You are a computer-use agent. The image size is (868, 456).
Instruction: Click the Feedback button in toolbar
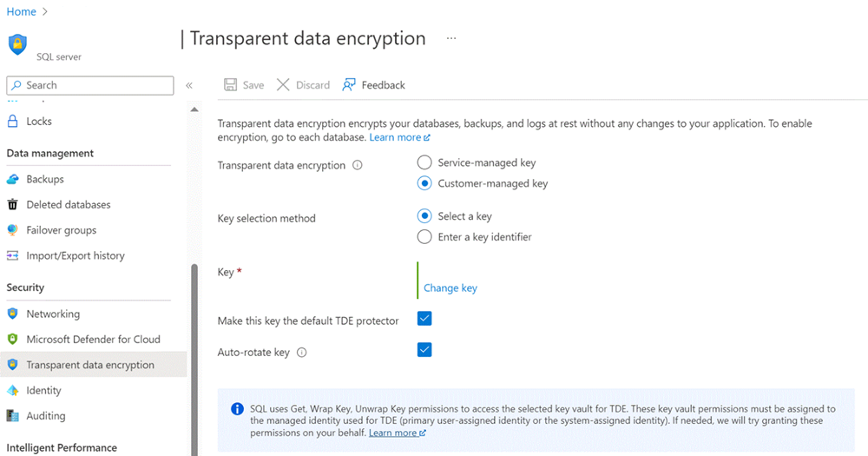pyautogui.click(x=374, y=85)
